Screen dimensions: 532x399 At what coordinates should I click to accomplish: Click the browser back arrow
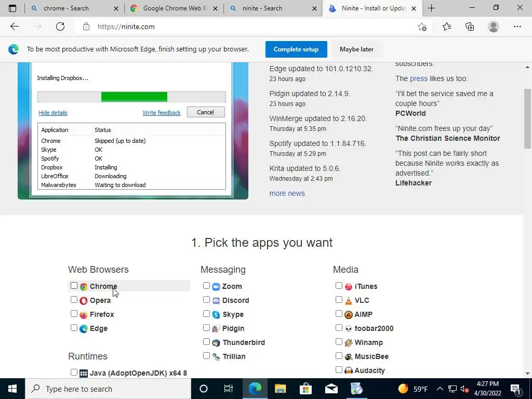(x=14, y=26)
